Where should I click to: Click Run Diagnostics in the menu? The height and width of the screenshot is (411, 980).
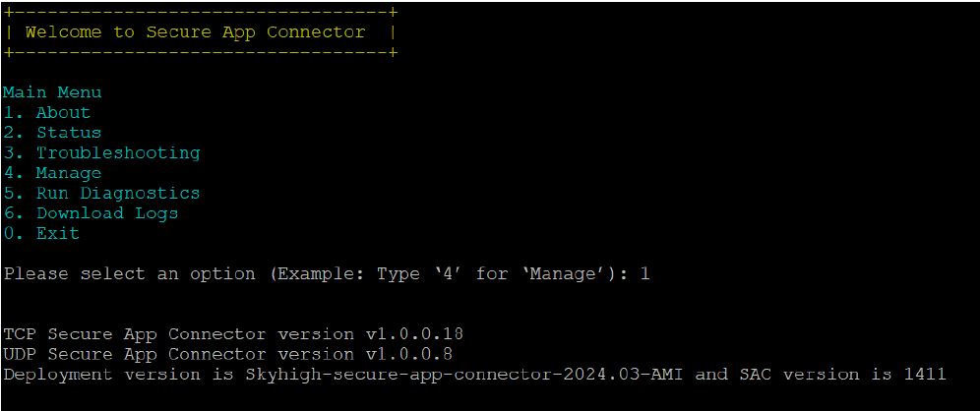coord(101,193)
